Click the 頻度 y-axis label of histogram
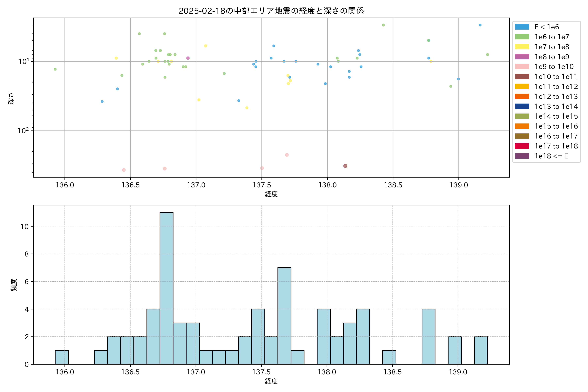 click(14, 285)
